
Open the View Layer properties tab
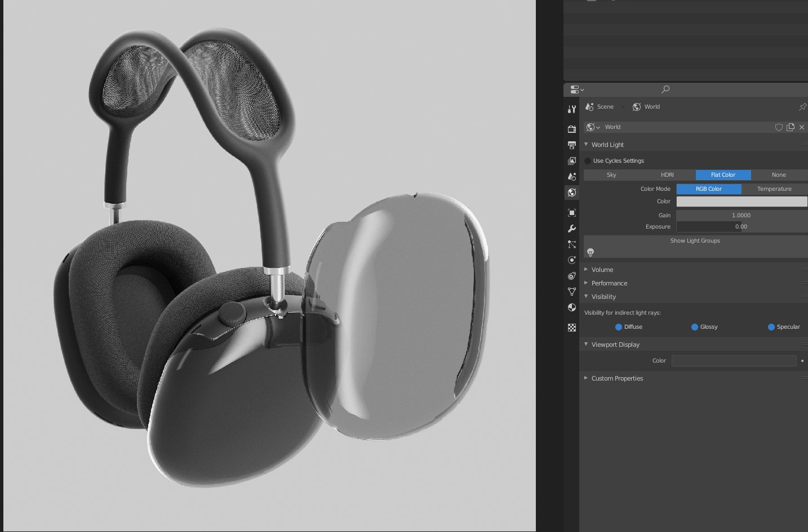572,161
